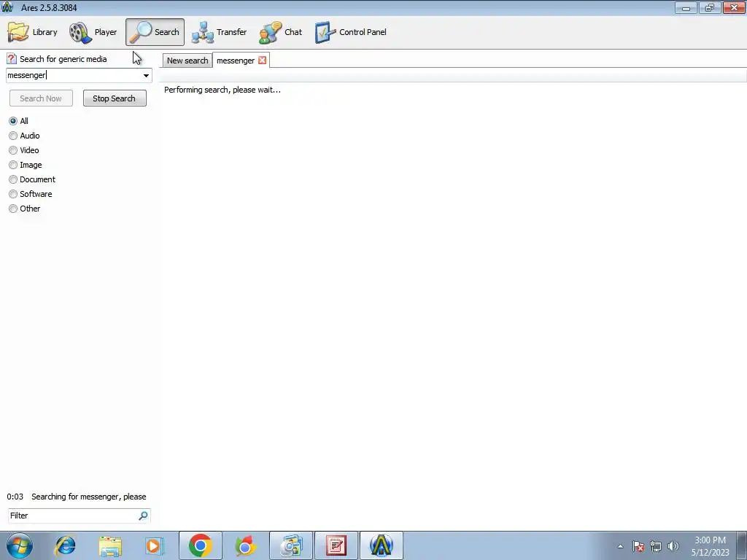Expand the search history dropdown arrow
747x560 pixels.
146,75
